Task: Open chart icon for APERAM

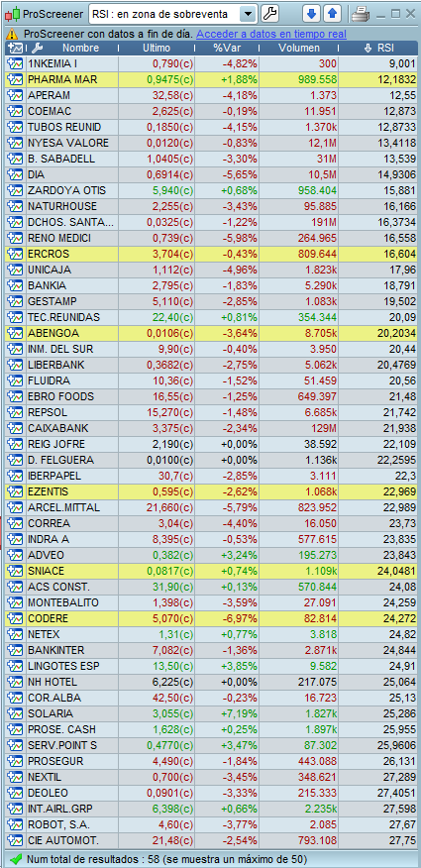Action: pos(15,95)
